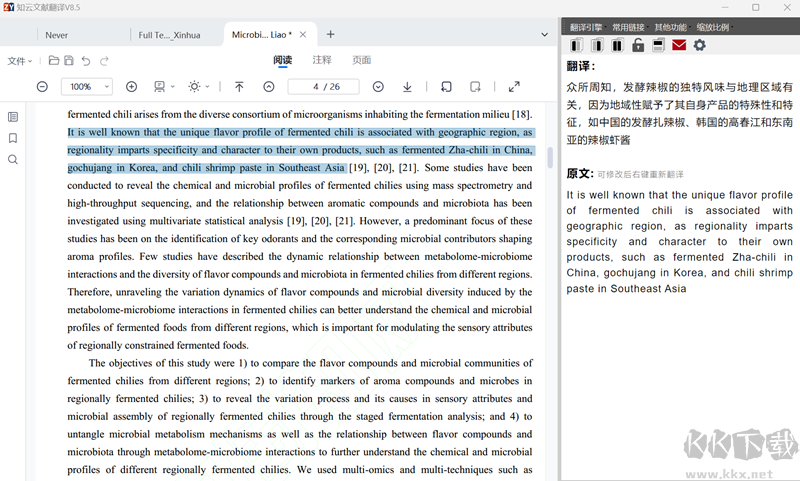The width and height of the screenshot is (800, 481).
Task: Click the page number field showing 4 / 26
Action: tap(323, 87)
